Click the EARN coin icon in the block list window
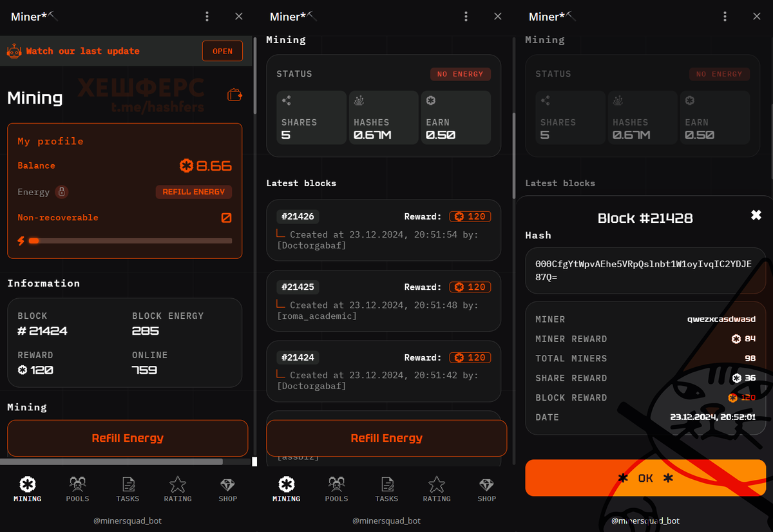 click(431, 100)
